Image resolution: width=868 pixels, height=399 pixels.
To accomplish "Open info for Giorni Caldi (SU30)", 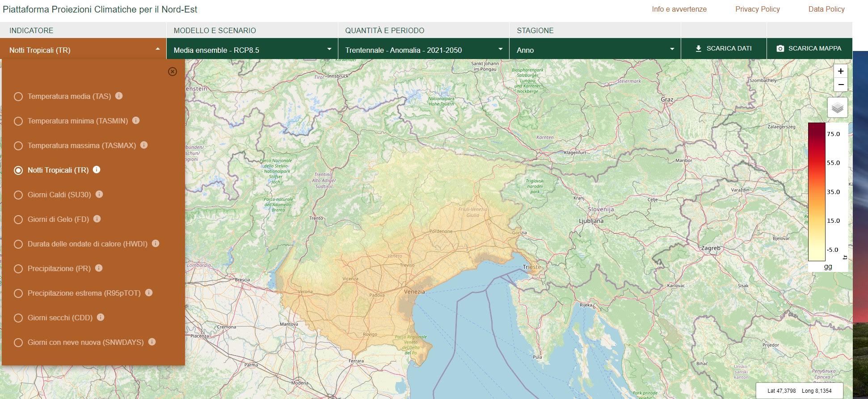I will pos(99,194).
